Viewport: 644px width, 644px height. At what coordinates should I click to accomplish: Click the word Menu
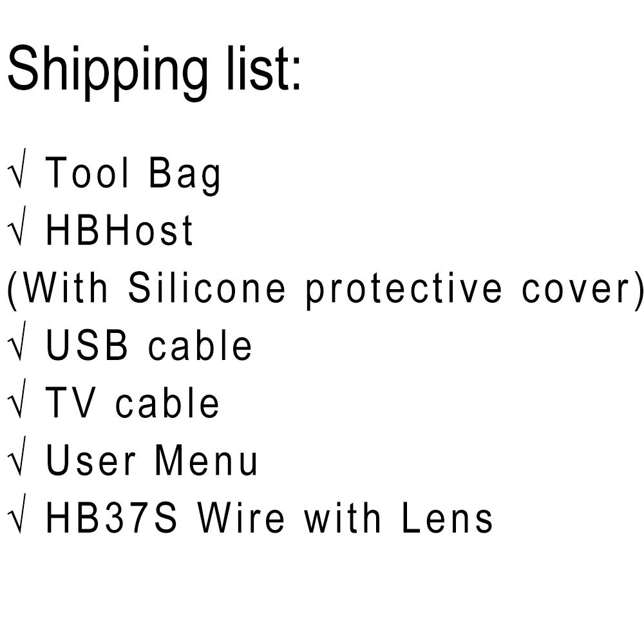(206, 461)
